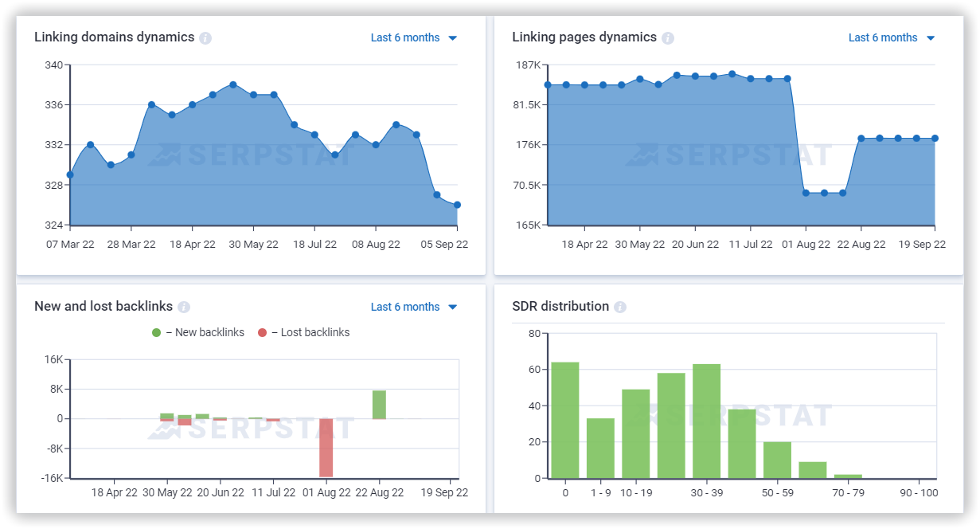Click the SDR distribution bar for 0
Screen dimensions: 980x529
[565, 421]
